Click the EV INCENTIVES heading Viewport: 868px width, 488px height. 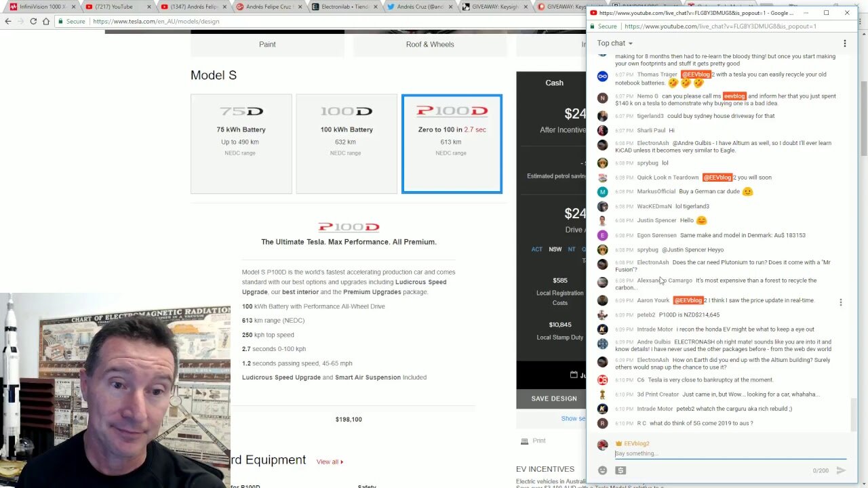tap(545, 469)
